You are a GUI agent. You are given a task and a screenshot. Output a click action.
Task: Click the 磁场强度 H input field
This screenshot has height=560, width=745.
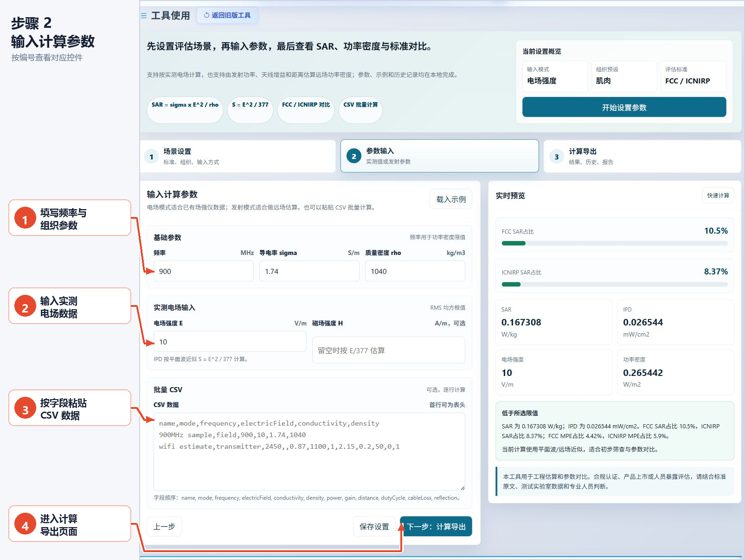389,350
